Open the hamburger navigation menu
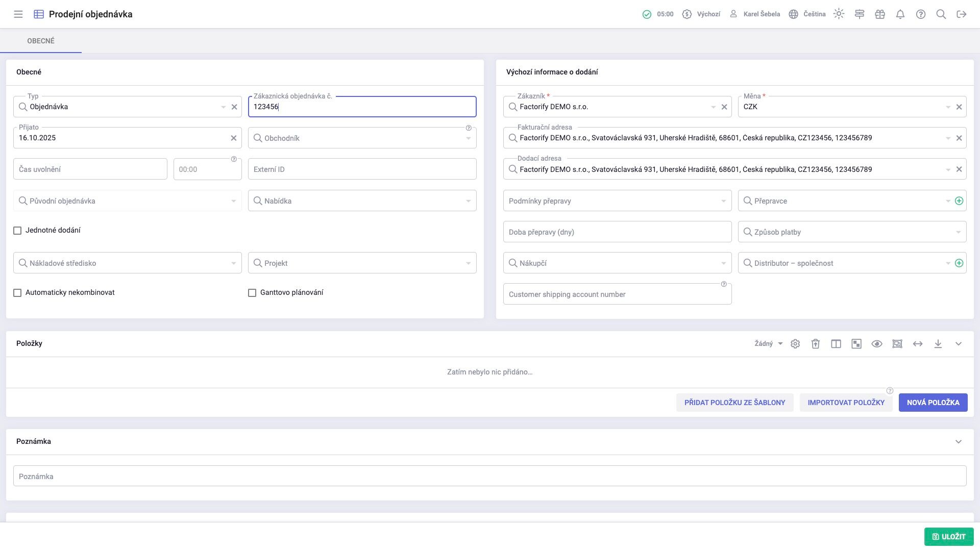 (18, 14)
